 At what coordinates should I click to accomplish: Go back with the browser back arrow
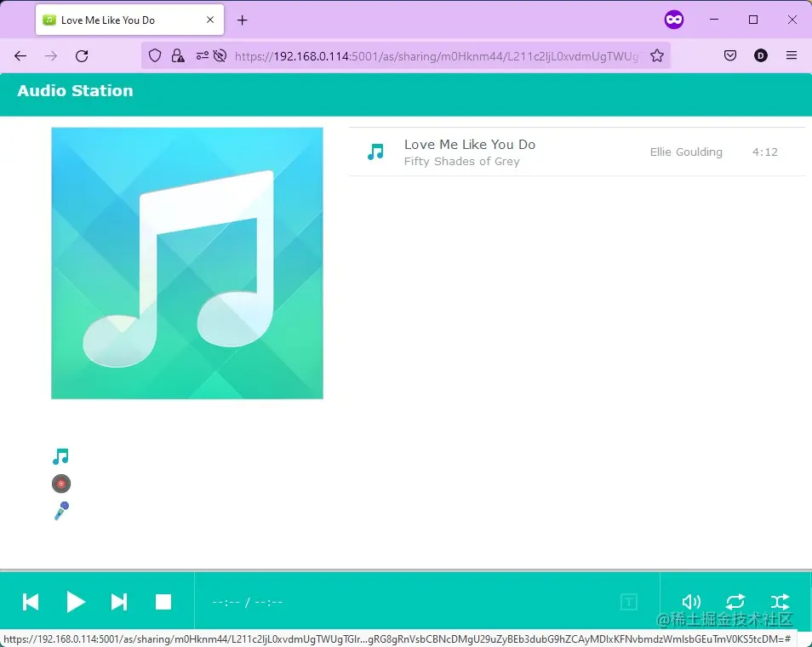tap(20, 56)
